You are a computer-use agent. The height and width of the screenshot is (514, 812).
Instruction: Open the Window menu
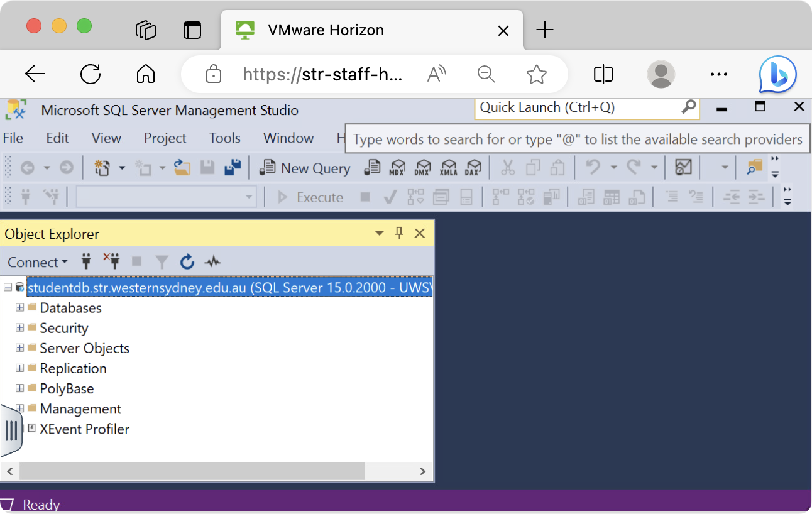point(288,138)
